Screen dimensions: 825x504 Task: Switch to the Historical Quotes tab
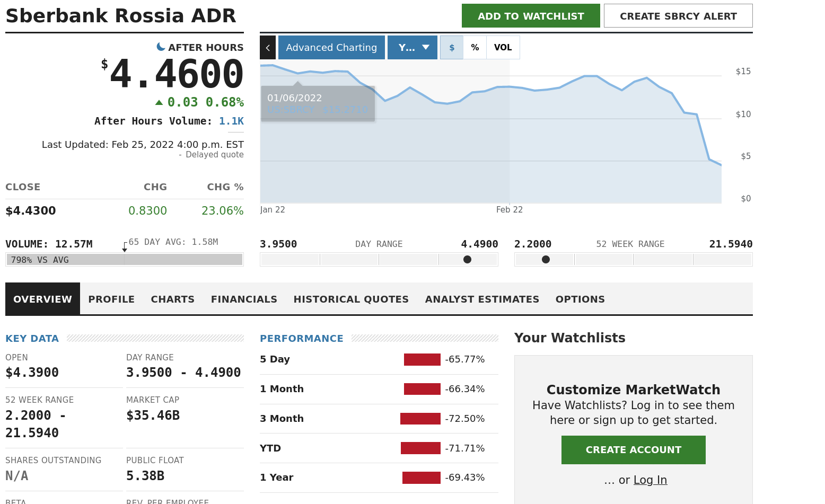(351, 299)
